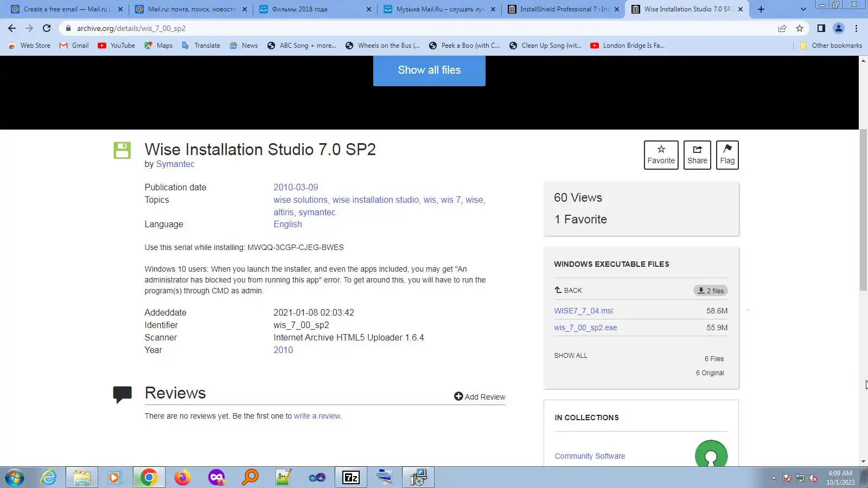Open the Peek a Boo bookmark

[464, 46]
